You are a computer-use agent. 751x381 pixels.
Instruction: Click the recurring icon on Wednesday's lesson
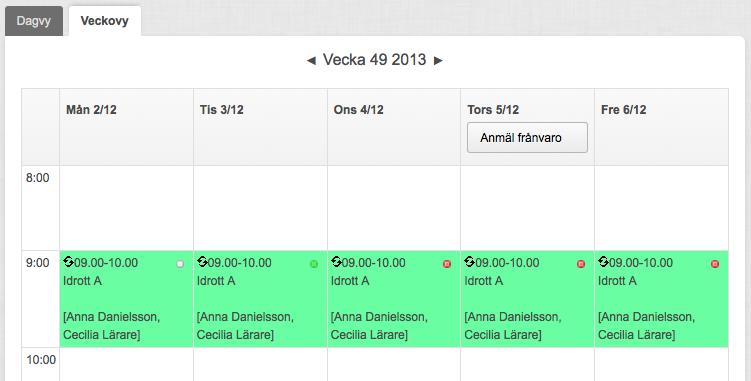point(336,262)
